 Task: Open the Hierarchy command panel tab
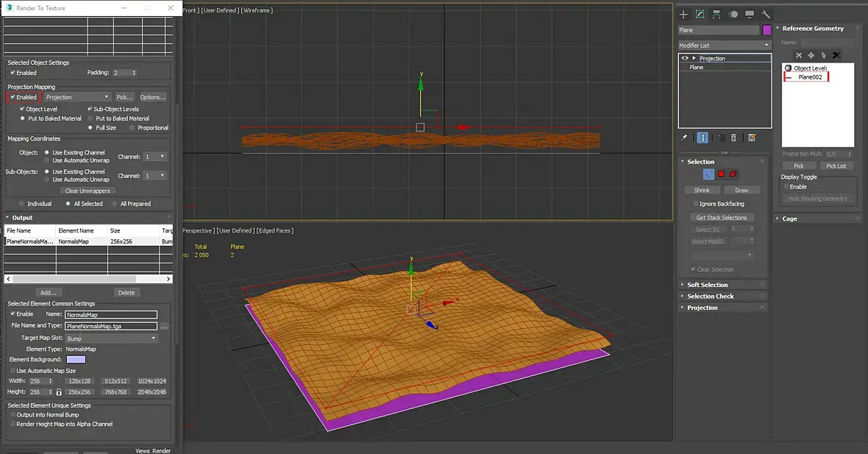pos(716,15)
